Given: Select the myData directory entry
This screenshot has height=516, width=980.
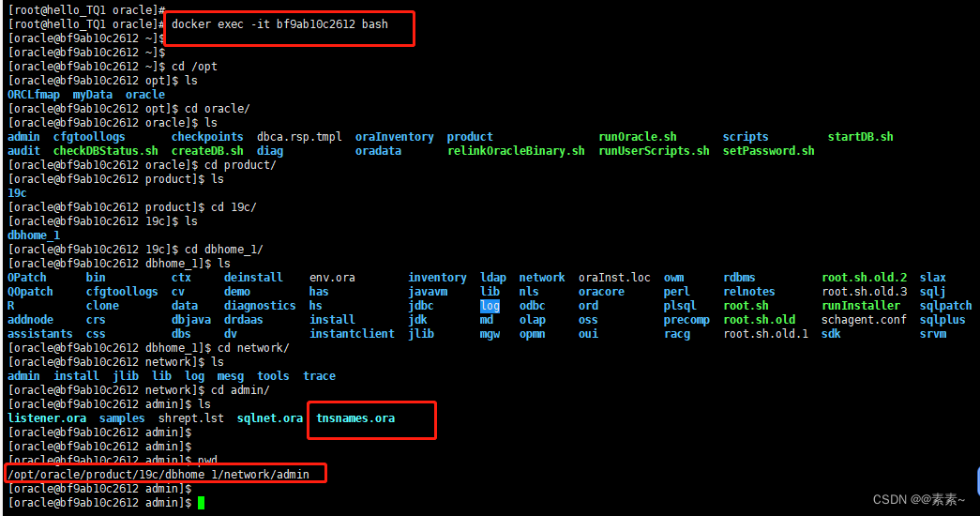Looking at the screenshot, I should tap(93, 95).
